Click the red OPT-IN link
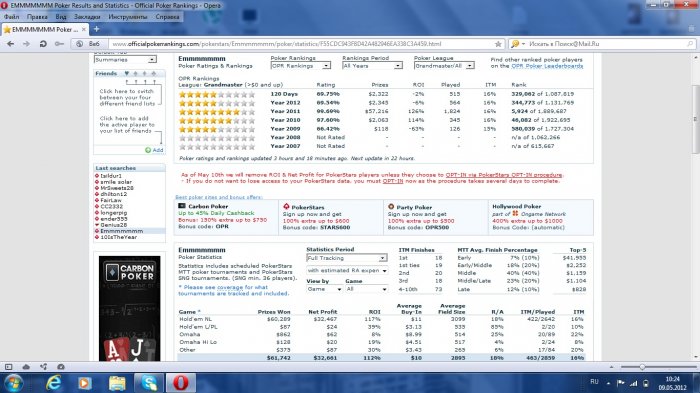This screenshot has width=700, height=393. (393, 181)
